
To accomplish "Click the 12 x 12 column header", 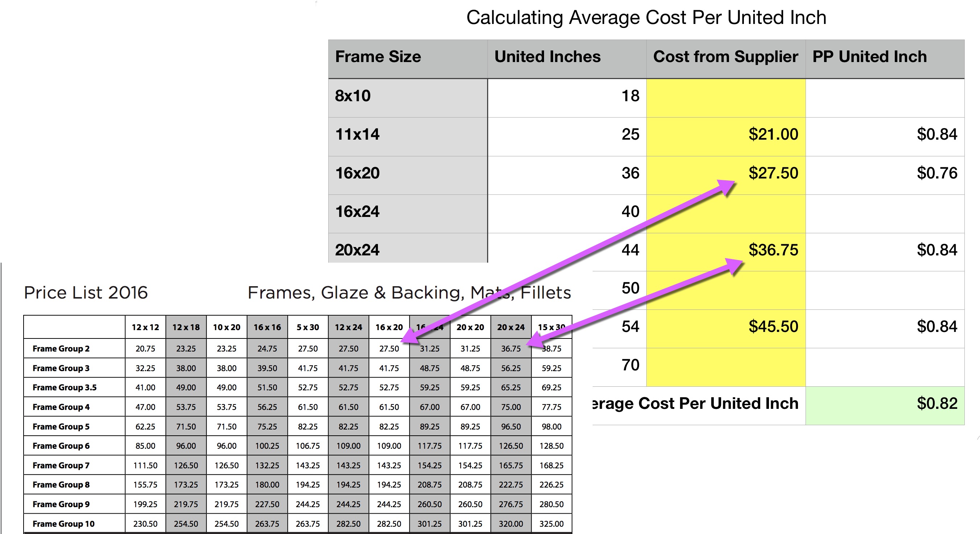I will tap(145, 327).
